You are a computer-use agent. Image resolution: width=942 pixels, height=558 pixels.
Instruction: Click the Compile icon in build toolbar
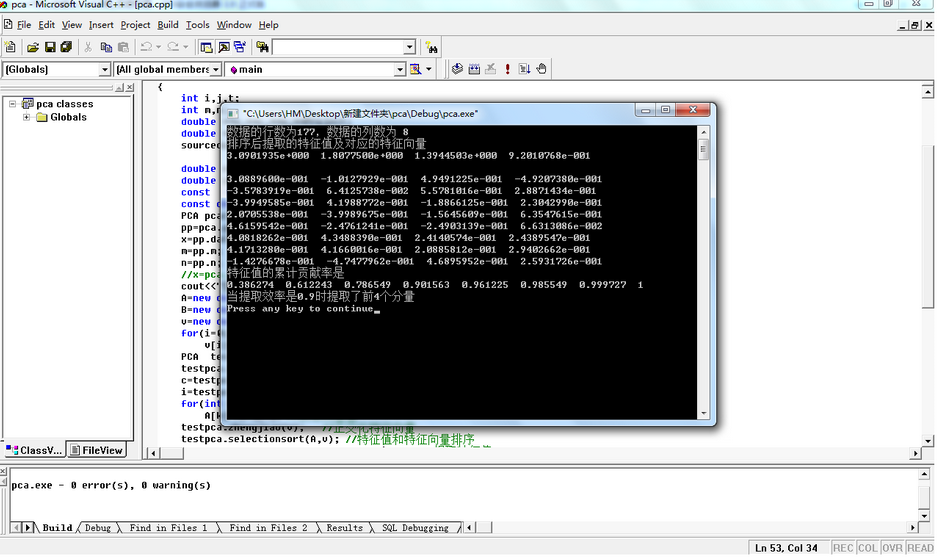tap(458, 69)
